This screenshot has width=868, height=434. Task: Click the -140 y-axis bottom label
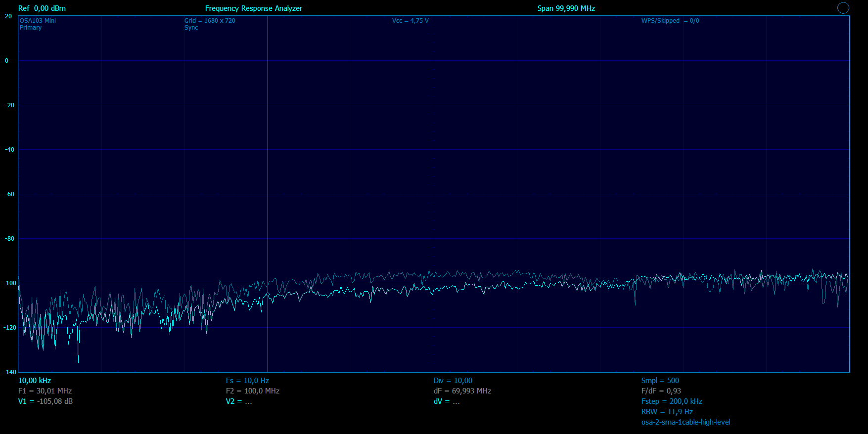10,372
